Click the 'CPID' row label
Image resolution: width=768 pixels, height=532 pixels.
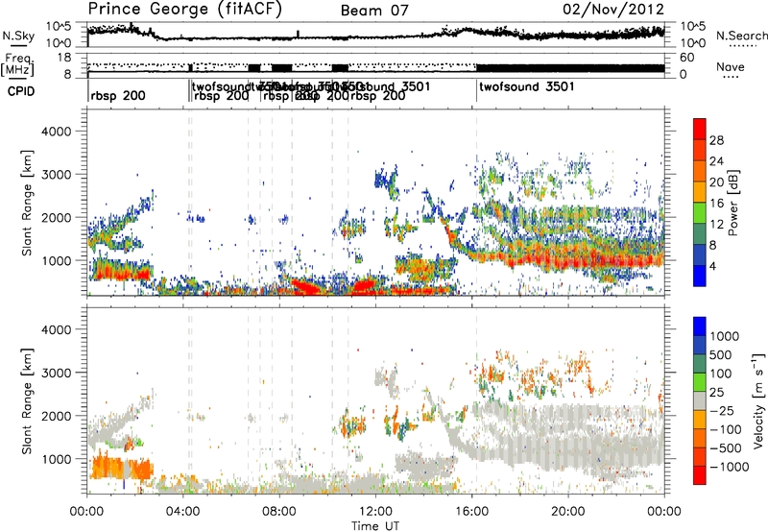click(x=21, y=91)
